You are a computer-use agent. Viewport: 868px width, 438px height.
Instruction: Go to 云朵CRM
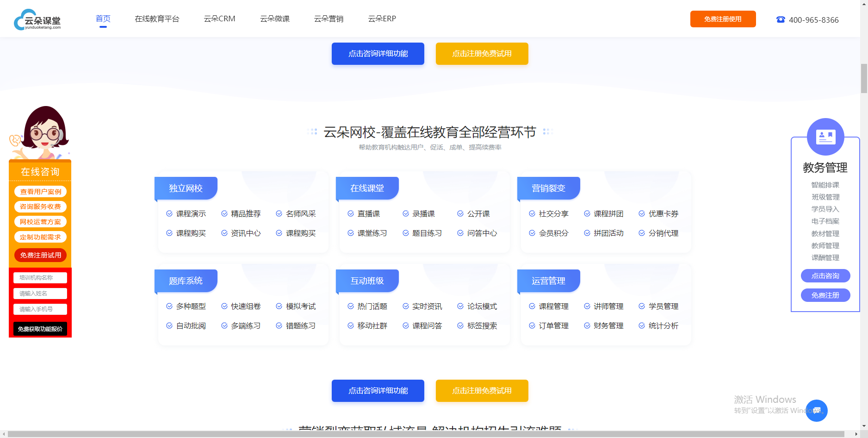220,19
